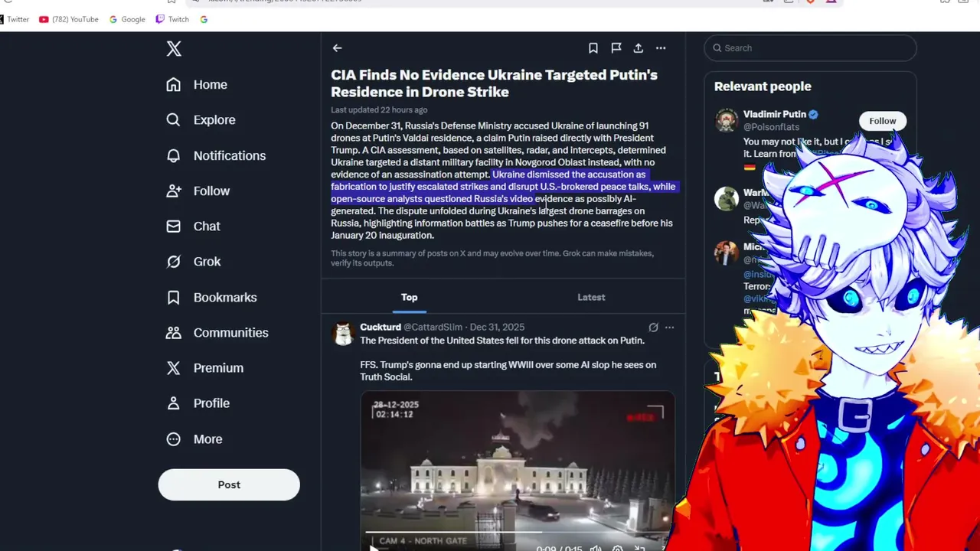This screenshot has width=980, height=551.
Task: Open Vladimir Putin profile name
Action: [775, 115]
